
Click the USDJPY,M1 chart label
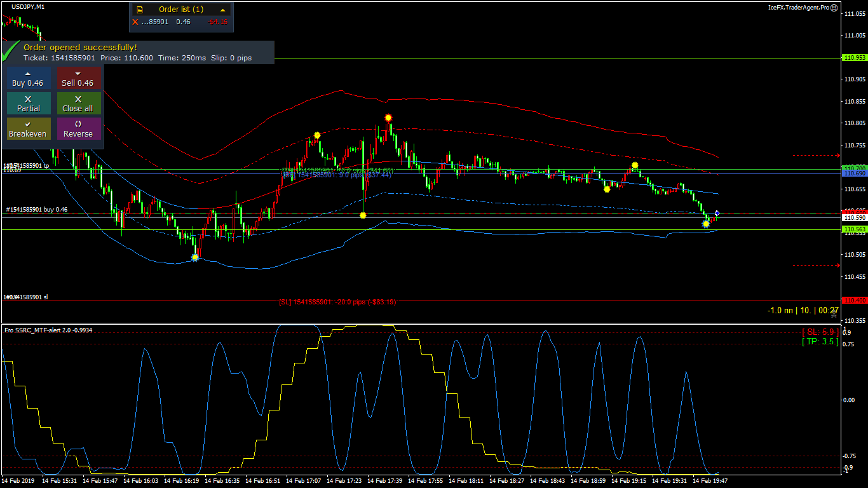[28, 6]
